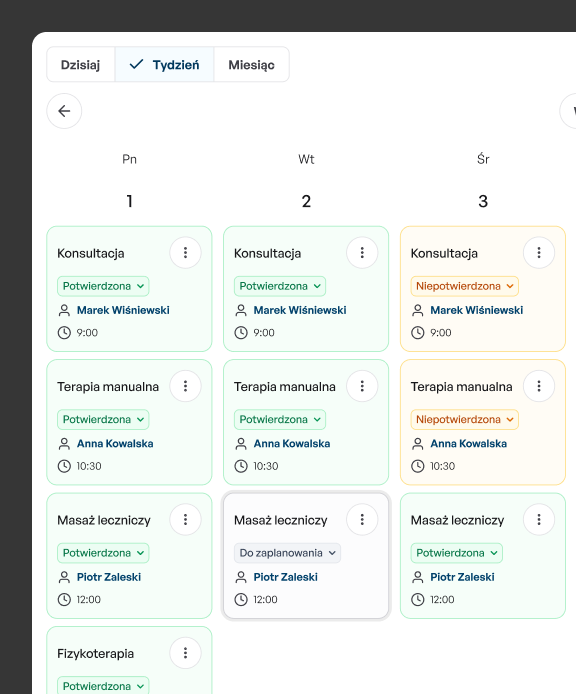Open options for Monday Terapia manualna card

[186, 386]
